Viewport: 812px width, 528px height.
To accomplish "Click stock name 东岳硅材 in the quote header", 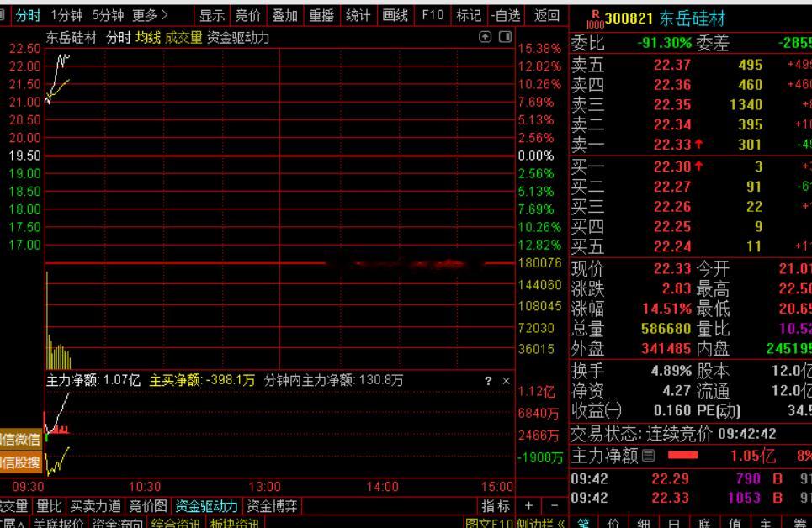I will [693, 18].
